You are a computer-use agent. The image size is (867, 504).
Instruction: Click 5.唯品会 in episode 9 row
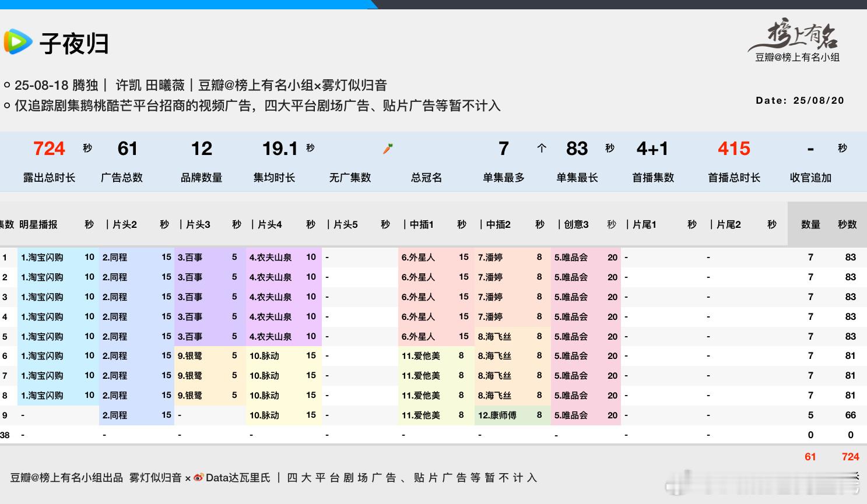[571, 415]
